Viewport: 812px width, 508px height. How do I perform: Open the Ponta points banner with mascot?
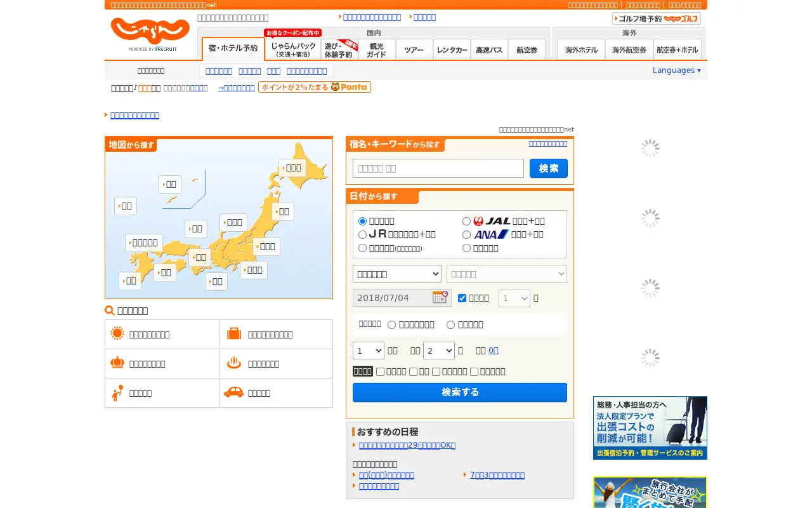point(315,87)
